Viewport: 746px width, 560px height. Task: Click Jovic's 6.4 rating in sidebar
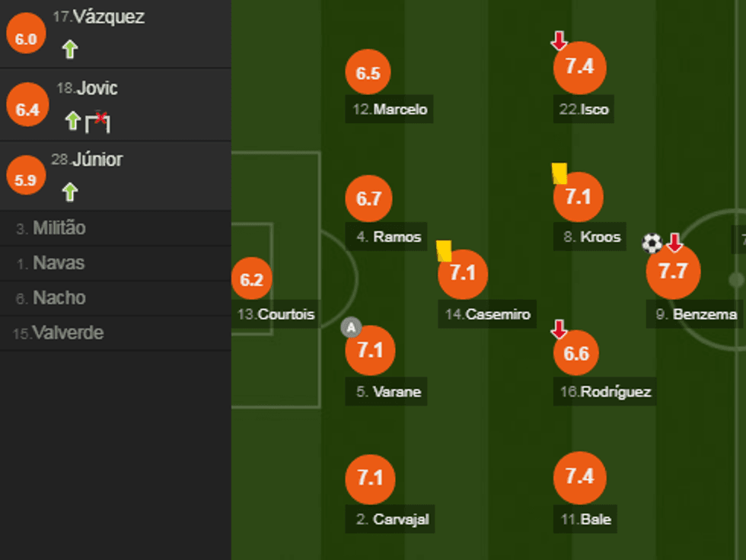[27, 110]
